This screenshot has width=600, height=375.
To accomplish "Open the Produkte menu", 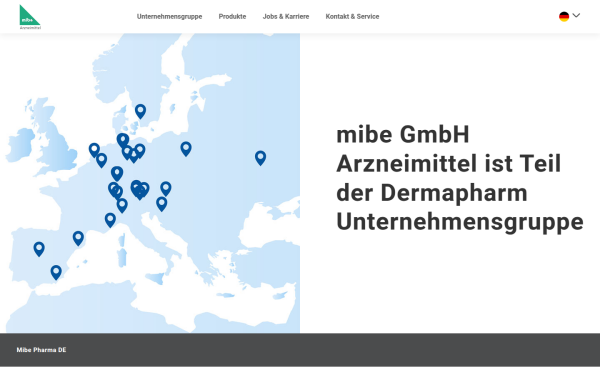I will point(232,16).
